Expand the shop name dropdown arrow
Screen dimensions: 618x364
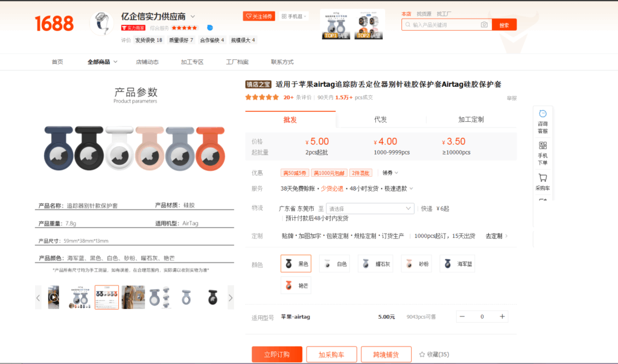(193, 16)
